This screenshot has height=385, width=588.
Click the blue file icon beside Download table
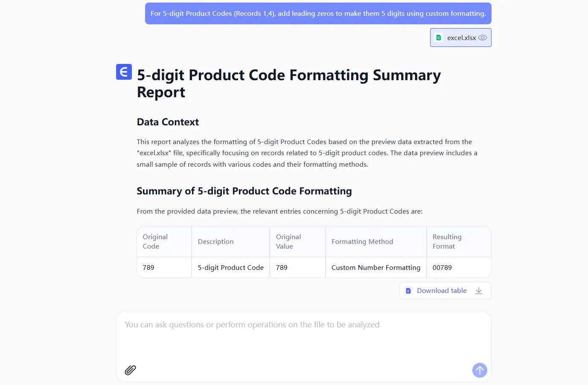coord(408,291)
